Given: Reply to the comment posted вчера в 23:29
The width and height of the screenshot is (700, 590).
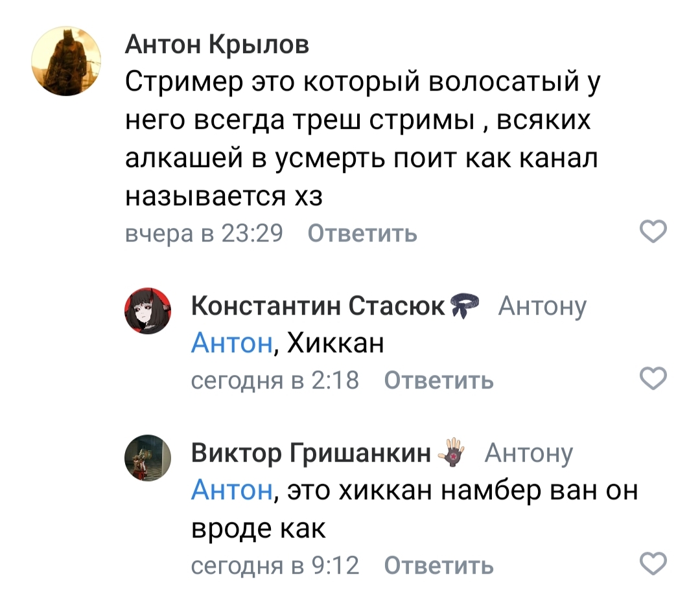Looking at the screenshot, I should pos(362,233).
